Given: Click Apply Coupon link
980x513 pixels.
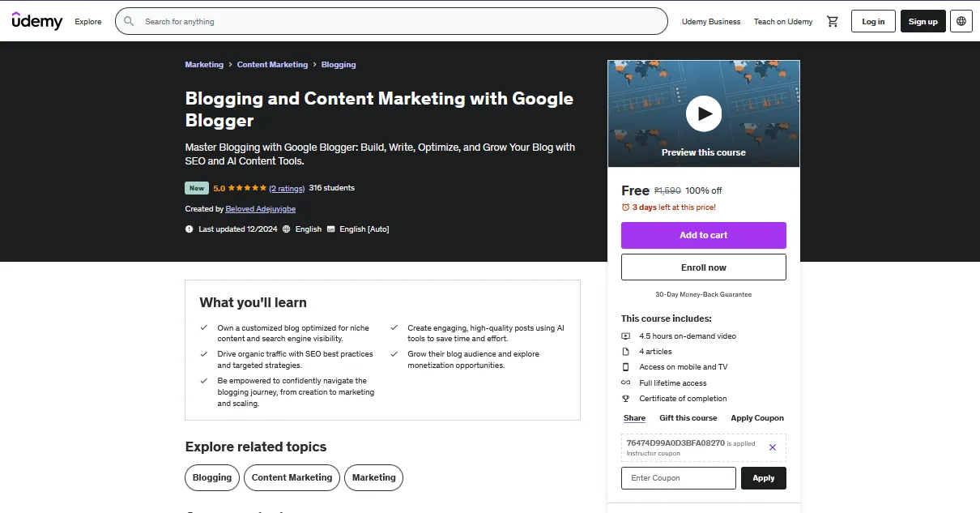Looking at the screenshot, I should click(757, 418).
